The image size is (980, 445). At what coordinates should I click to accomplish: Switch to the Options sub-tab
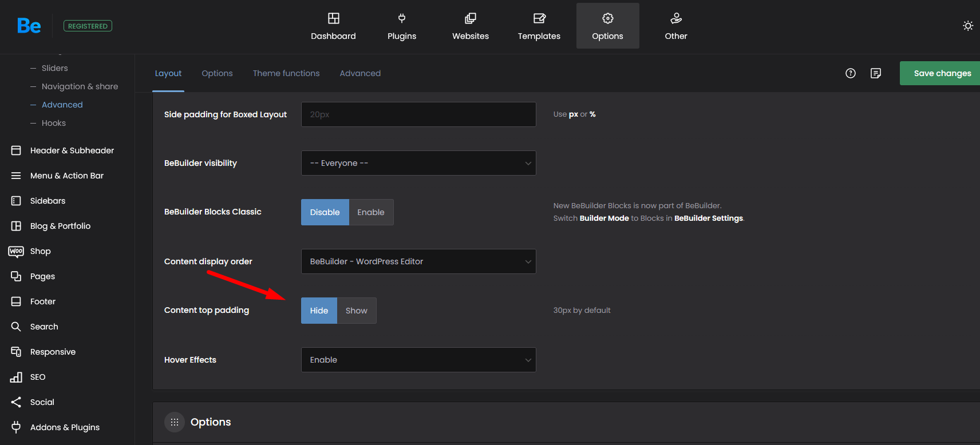(x=217, y=73)
